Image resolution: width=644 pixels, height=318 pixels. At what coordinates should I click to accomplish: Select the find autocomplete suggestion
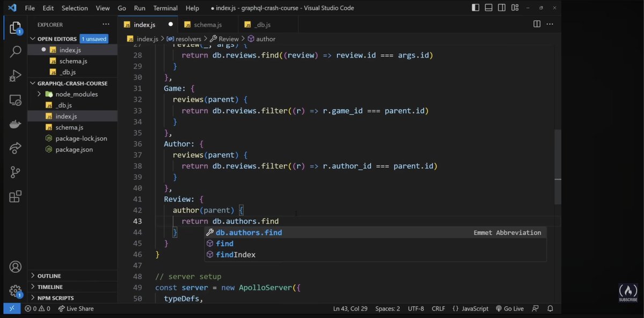click(x=376, y=244)
